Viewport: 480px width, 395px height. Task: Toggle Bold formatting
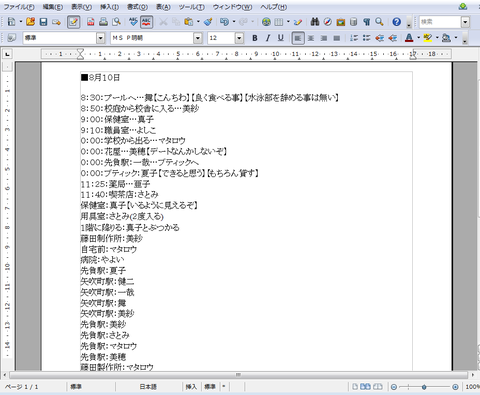tap(255, 38)
